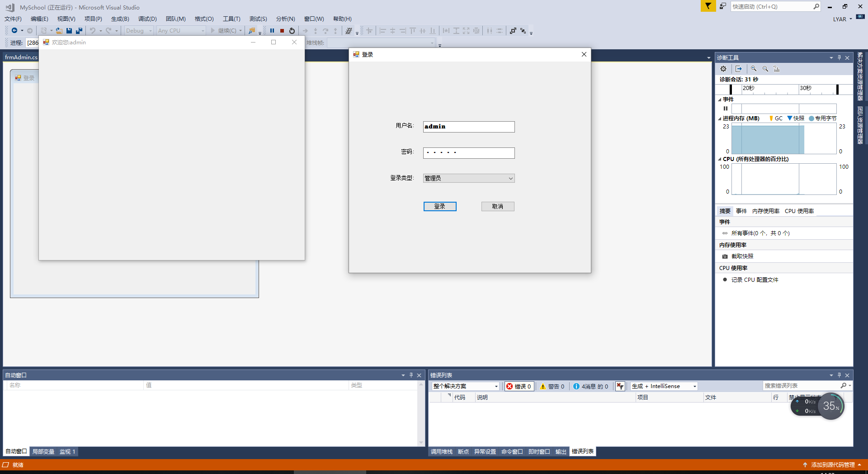Click the Save All icon in the toolbar
Viewport: 868px width, 474px height.
(x=79, y=30)
